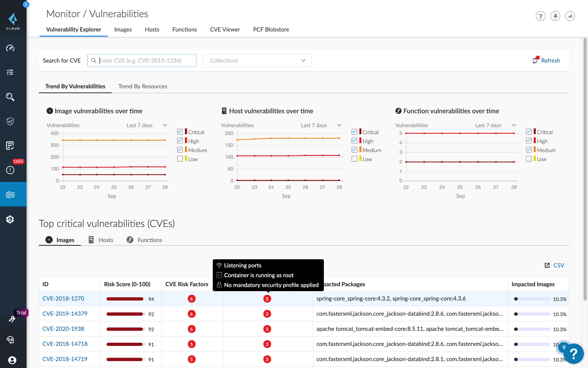This screenshot has height=368, width=588.
Task: Click risk factor badge 6 for CVE-2020-1938
Action: [x=192, y=329]
